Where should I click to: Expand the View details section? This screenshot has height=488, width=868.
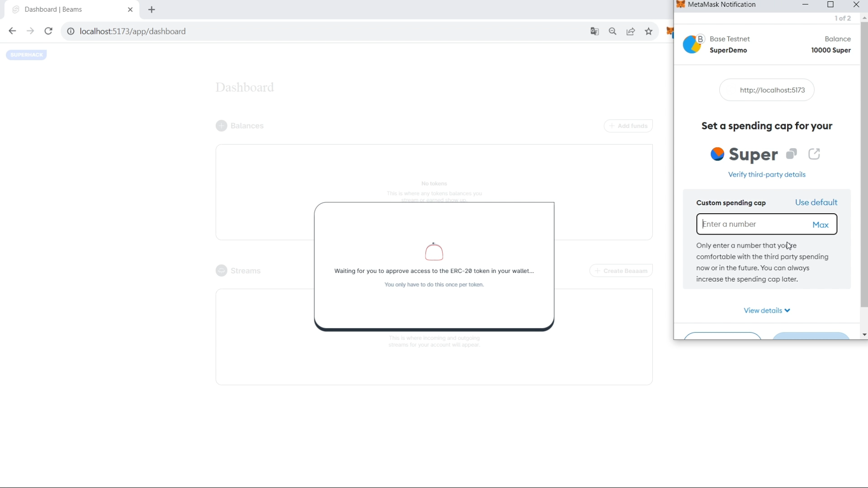[x=767, y=310]
